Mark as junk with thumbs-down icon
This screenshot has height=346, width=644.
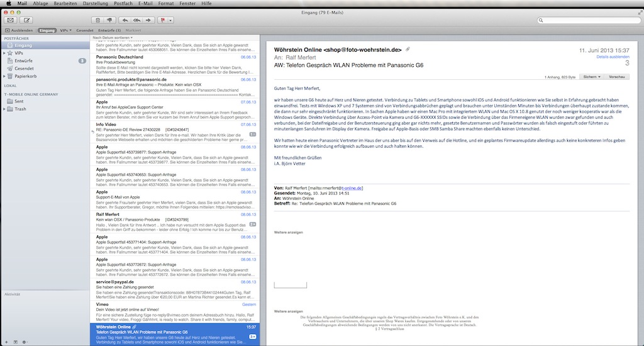pyautogui.click(x=109, y=20)
